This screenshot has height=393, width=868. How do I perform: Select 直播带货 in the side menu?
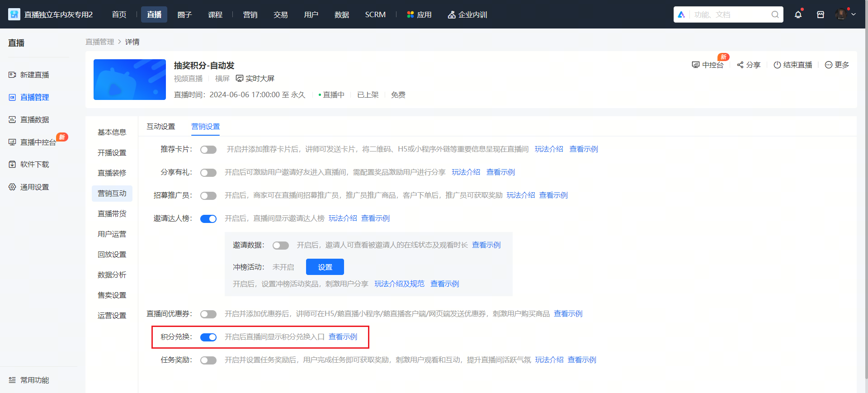pos(112,213)
